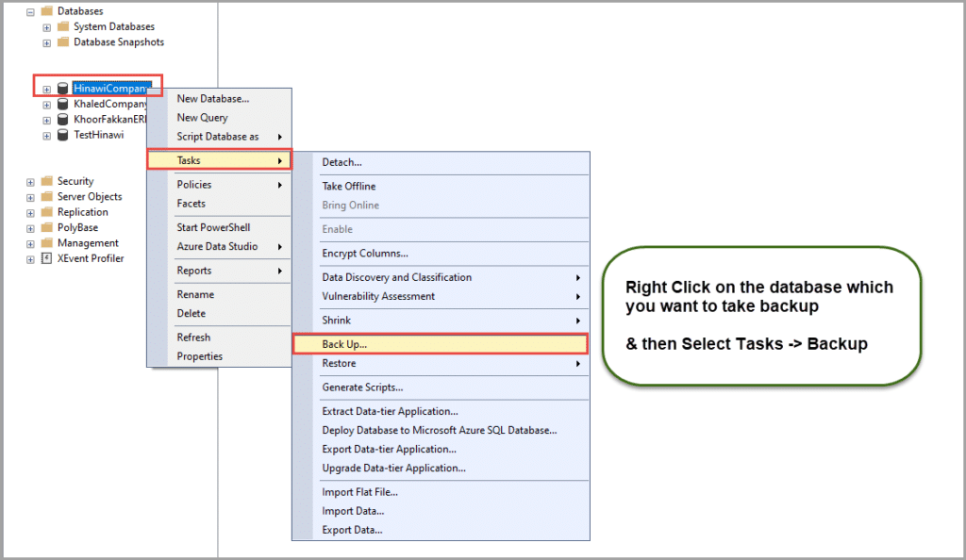Select Take Offline menu entry
966x560 pixels.
click(349, 186)
